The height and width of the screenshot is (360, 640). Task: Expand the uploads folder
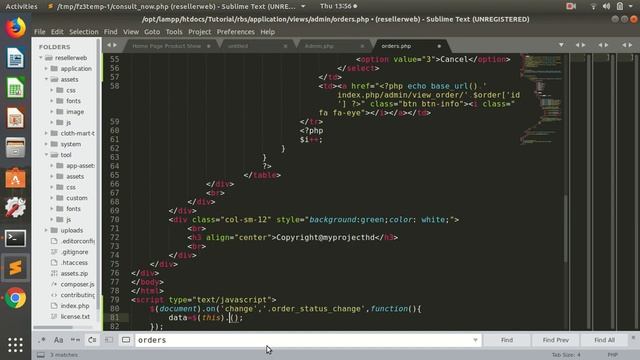46,230
